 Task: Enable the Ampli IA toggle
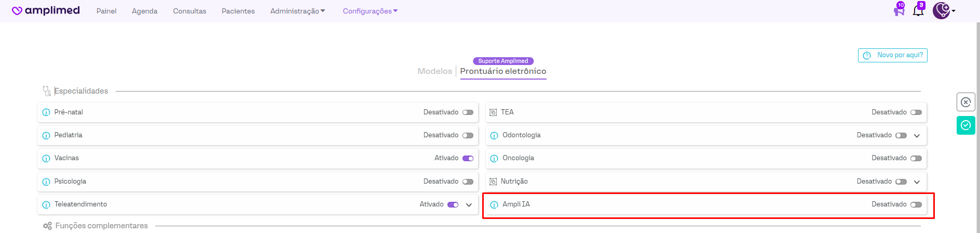pos(916,204)
